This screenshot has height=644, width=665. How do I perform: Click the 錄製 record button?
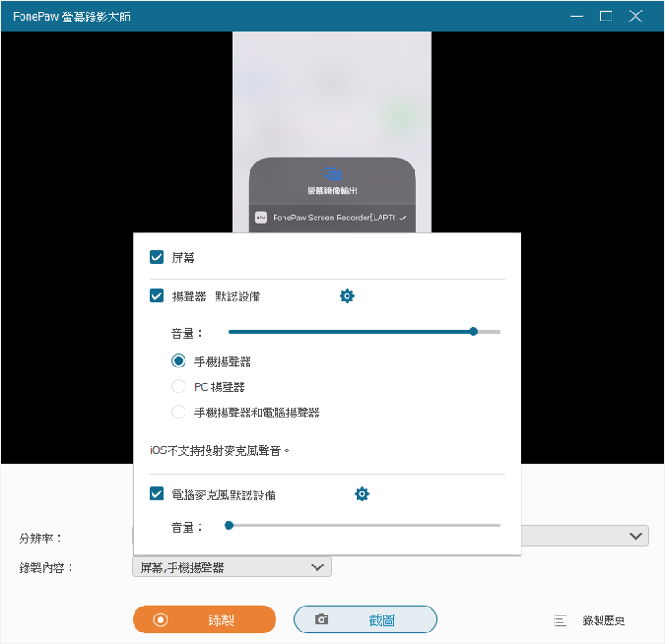click(x=204, y=619)
